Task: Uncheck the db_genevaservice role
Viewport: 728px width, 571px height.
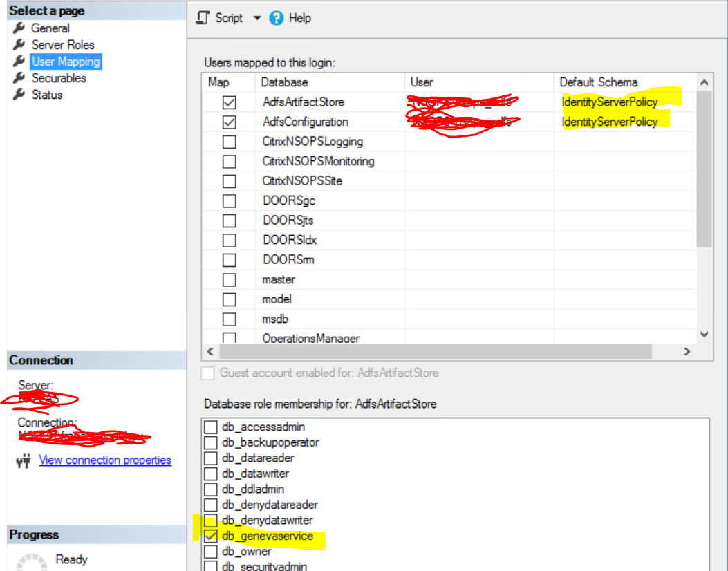Action: [211, 536]
